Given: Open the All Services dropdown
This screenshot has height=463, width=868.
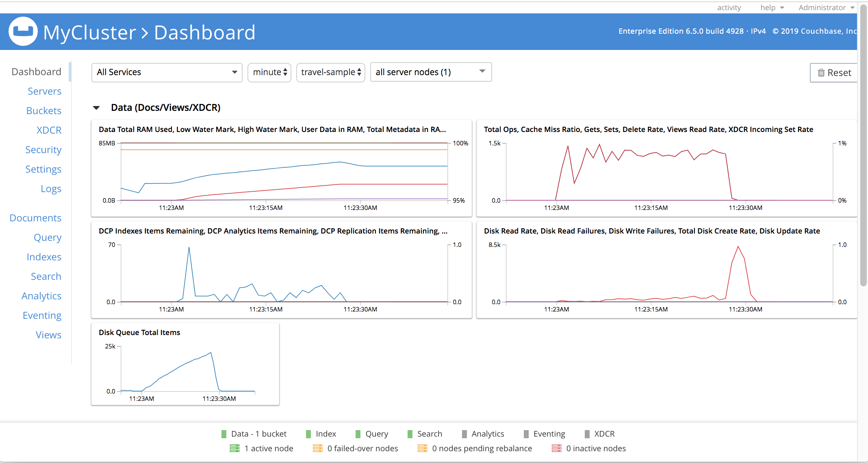Looking at the screenshot, I should (167, 72).
